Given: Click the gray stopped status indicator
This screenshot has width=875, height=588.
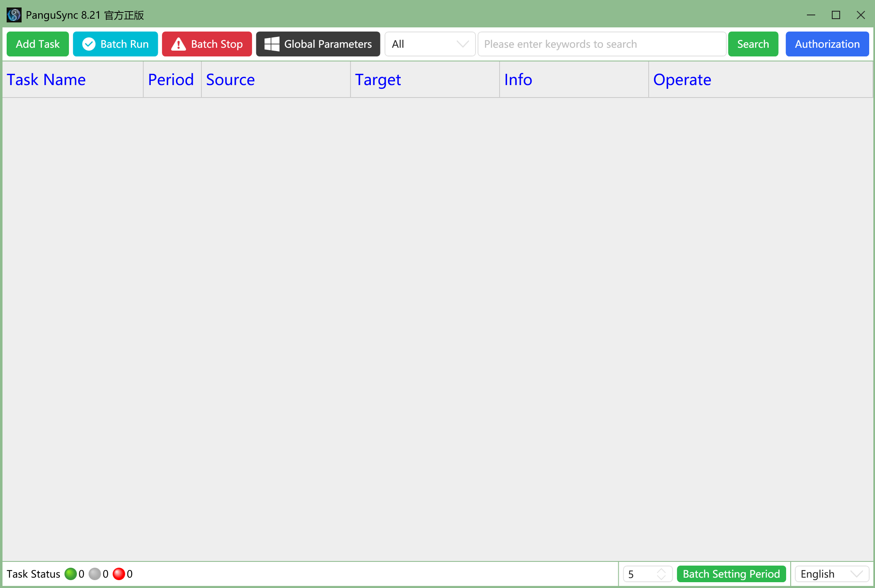Looking at the screenshot, I should [x=95, y=574].
